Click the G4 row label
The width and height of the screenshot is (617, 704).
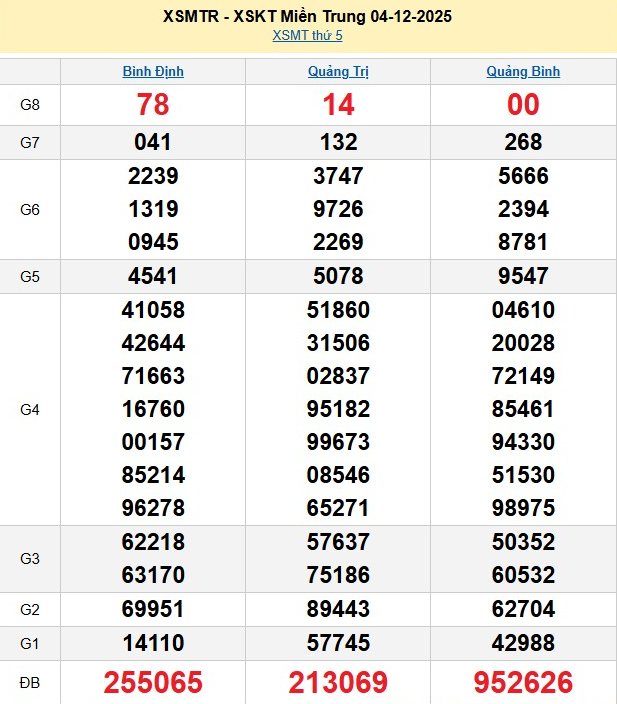[x=30, y=409]
